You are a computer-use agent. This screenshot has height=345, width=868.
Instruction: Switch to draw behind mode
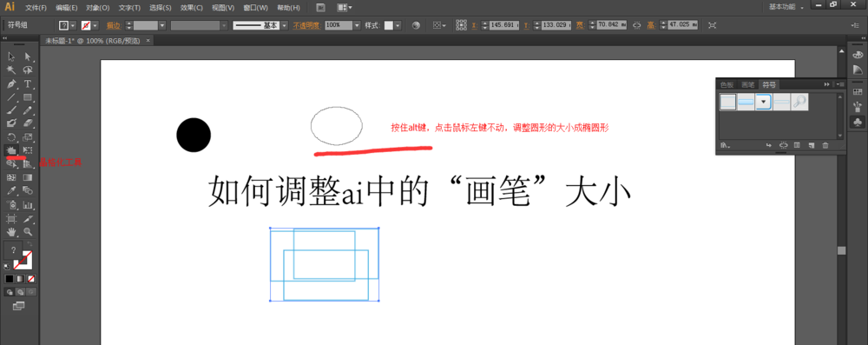point(20,292)
